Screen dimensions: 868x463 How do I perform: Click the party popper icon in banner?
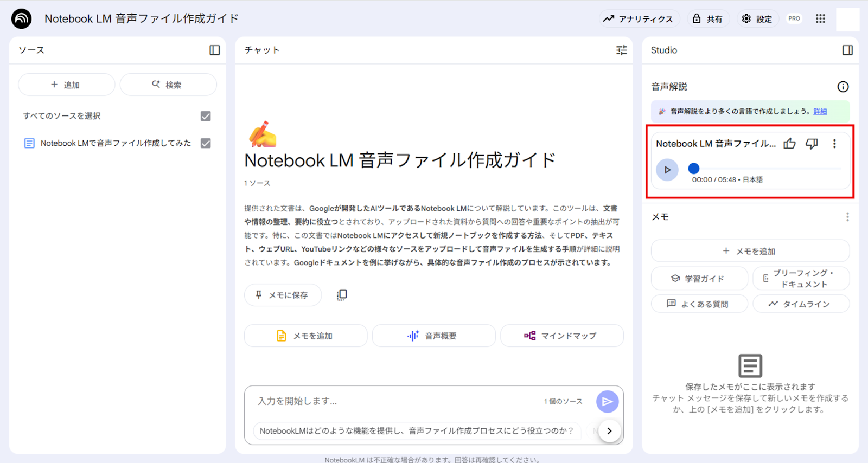pos(662,111)
